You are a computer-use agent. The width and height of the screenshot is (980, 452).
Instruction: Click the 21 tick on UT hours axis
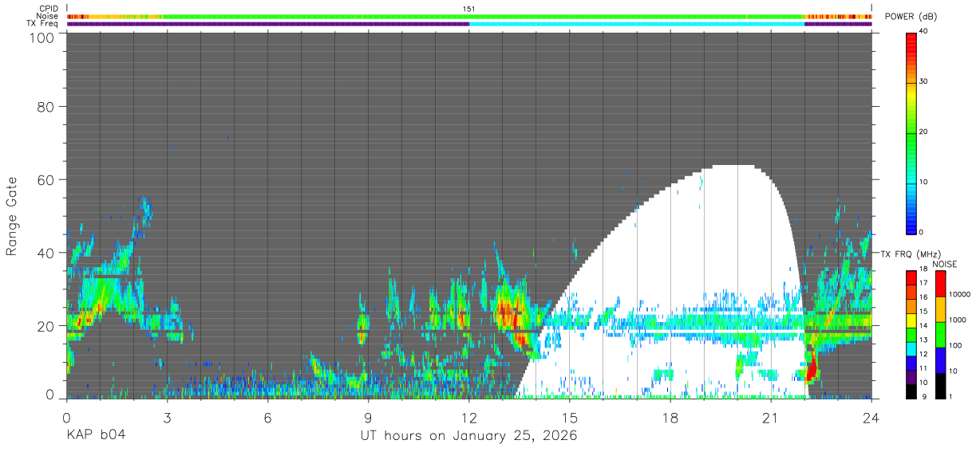pos(770,417)
